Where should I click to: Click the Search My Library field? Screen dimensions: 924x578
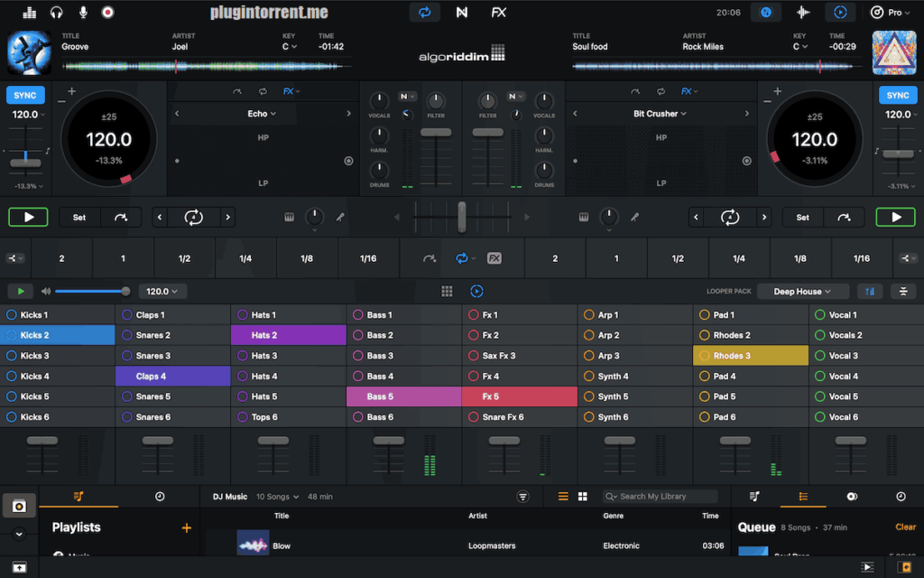click(660, 497)
